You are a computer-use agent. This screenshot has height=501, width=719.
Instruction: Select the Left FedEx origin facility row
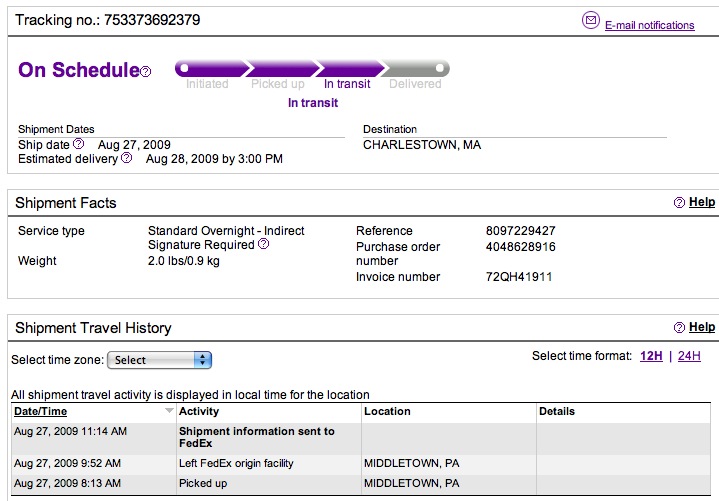361,463
